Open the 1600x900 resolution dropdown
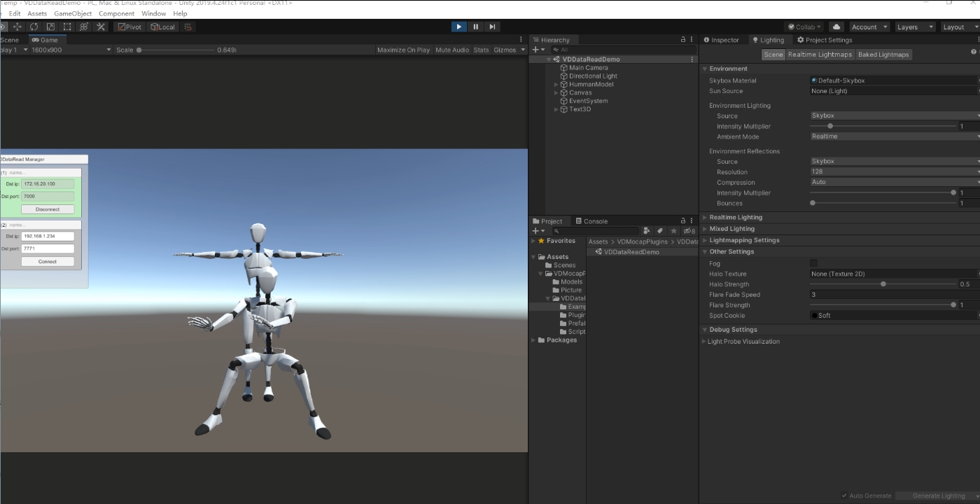Screen dimensions: 980x504 coord(71,50)
